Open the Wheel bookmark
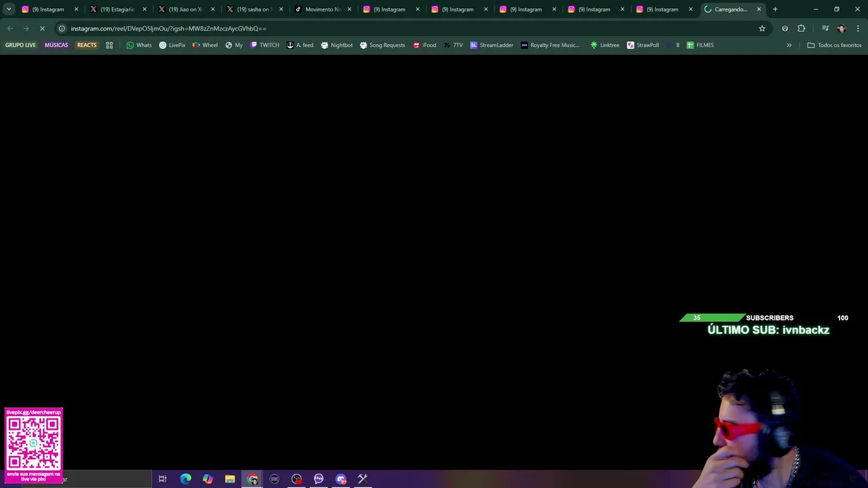Viewport: 868px width, 488px height. pos(205,45)
